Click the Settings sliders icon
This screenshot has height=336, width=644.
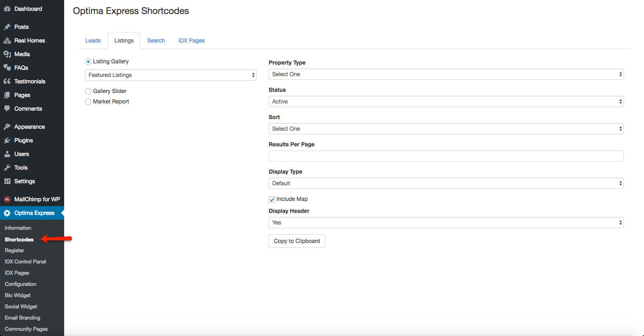(7, 181)
